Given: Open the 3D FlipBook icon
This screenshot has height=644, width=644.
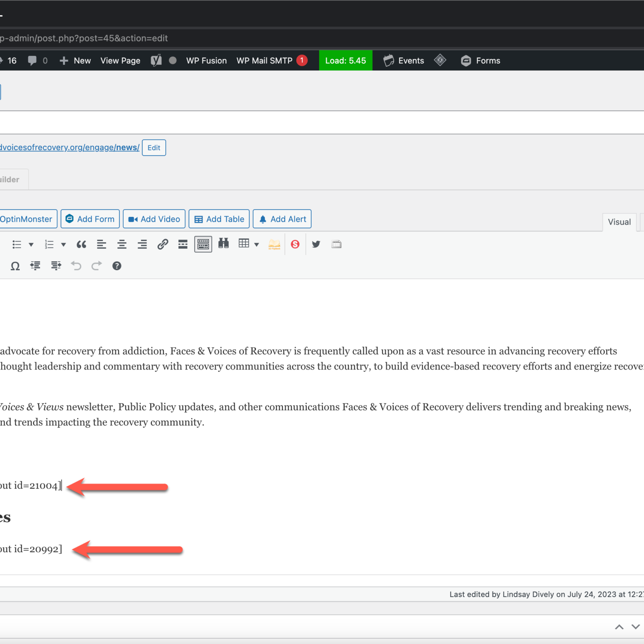Looking at the screenshot, I should (x=274, y=244).
